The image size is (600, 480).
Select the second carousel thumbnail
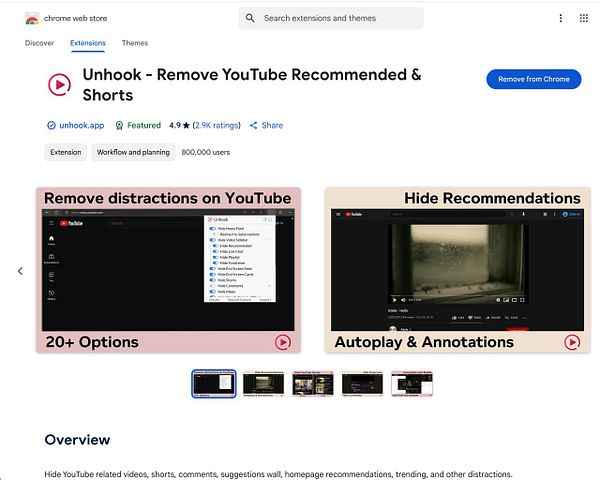[264, 384]
